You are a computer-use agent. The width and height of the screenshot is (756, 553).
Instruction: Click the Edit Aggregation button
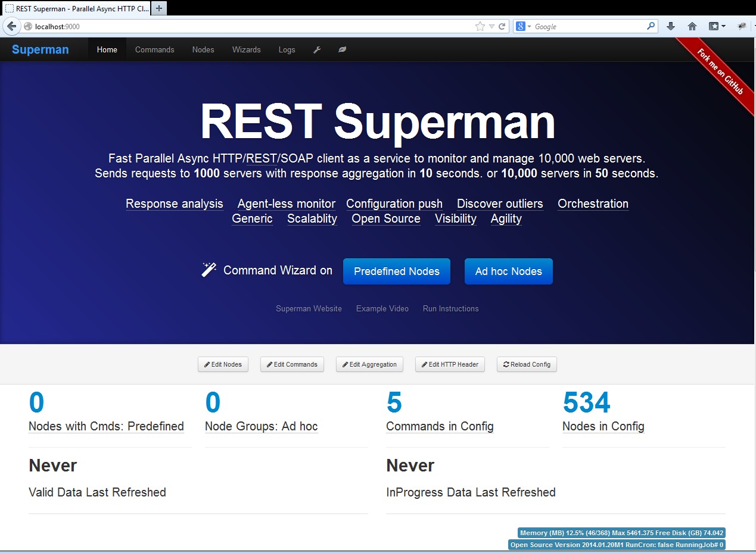click(369, 364)
